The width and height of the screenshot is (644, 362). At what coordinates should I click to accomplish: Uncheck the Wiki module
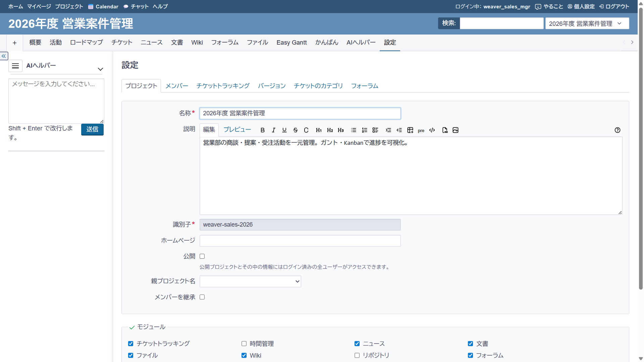point(244,355)
